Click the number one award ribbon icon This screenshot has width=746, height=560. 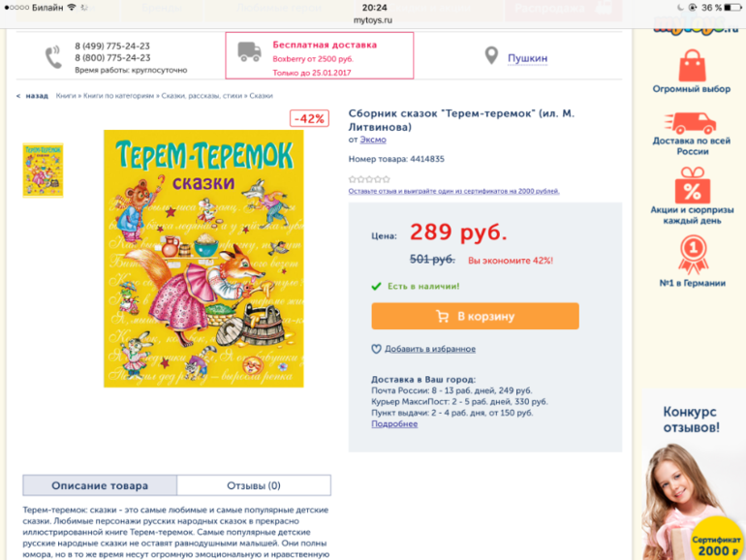(x=693, y=256)
